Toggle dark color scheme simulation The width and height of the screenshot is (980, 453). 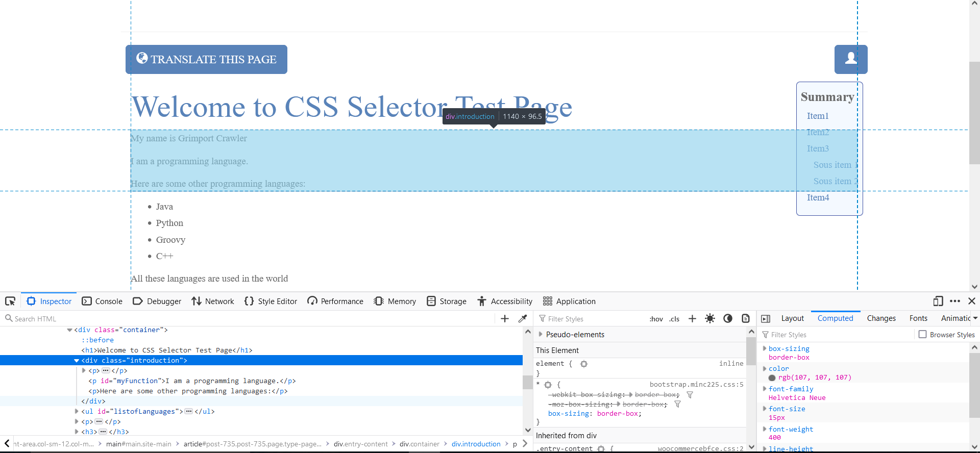tap(728, 318)
